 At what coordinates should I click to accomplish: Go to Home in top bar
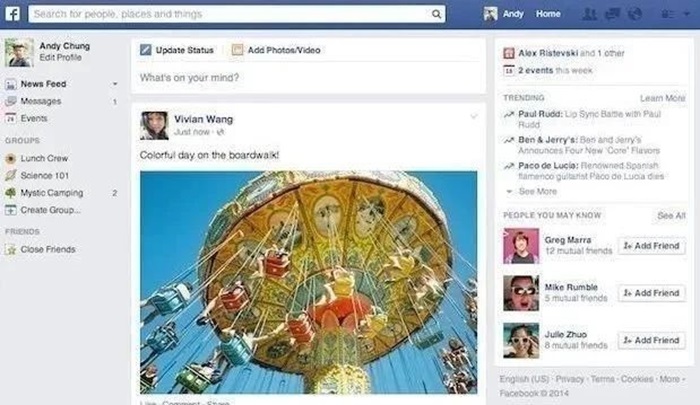click(x=548, y=14)
